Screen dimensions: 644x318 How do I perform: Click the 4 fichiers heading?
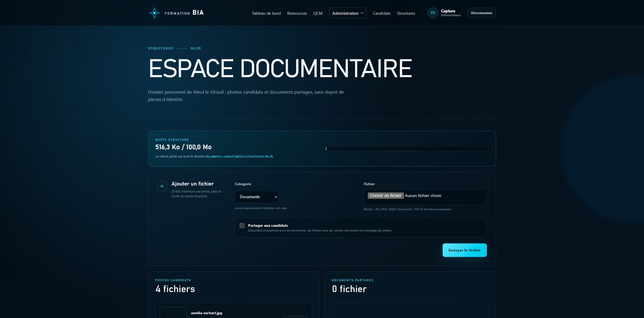[x=175, y=289]
